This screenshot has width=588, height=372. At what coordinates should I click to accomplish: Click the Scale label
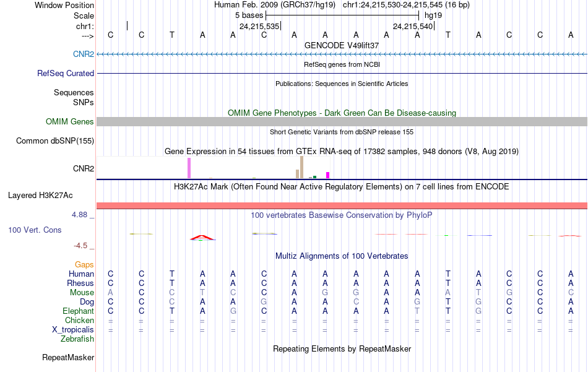pyautogui.click(x=84, y=15)
